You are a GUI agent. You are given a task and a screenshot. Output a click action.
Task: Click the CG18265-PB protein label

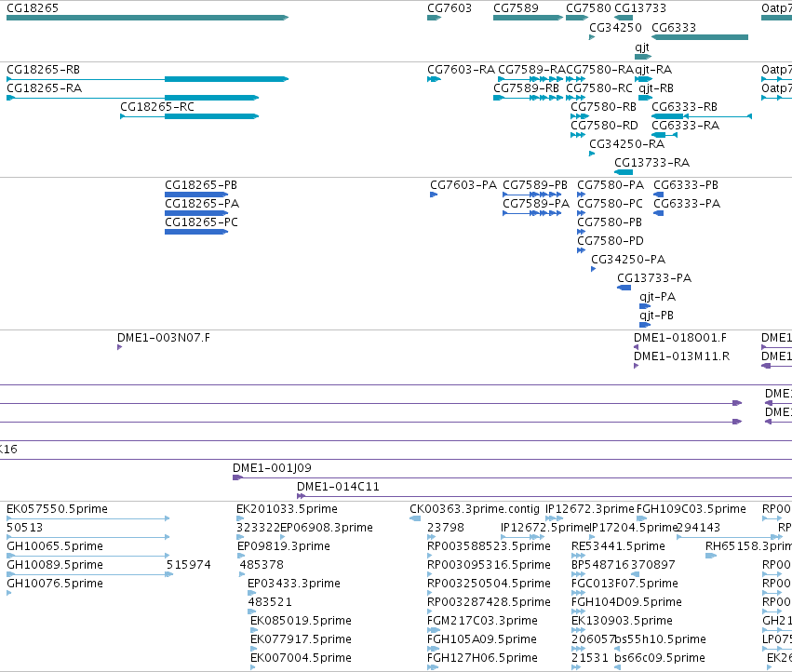pos(201,185)
